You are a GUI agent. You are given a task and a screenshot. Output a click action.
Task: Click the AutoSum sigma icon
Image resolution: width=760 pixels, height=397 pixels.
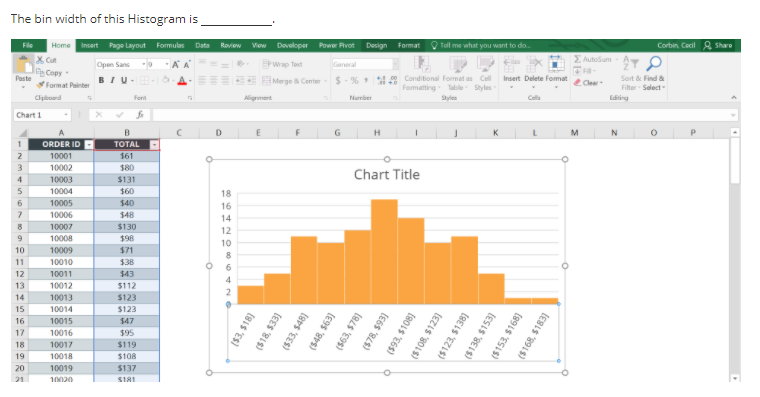pyautogui.click(x=577, y=59)
